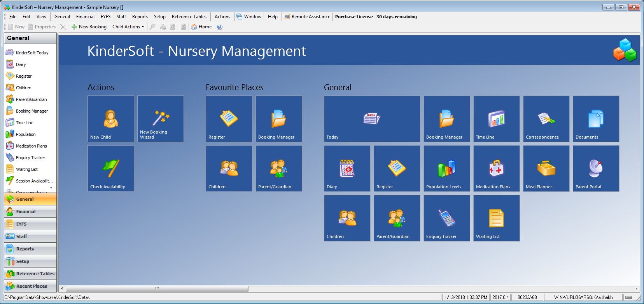The image size is (644, 304).
Task: Open the Meal Planner tile
Action: pyautogui.click(x=546, y=169)
